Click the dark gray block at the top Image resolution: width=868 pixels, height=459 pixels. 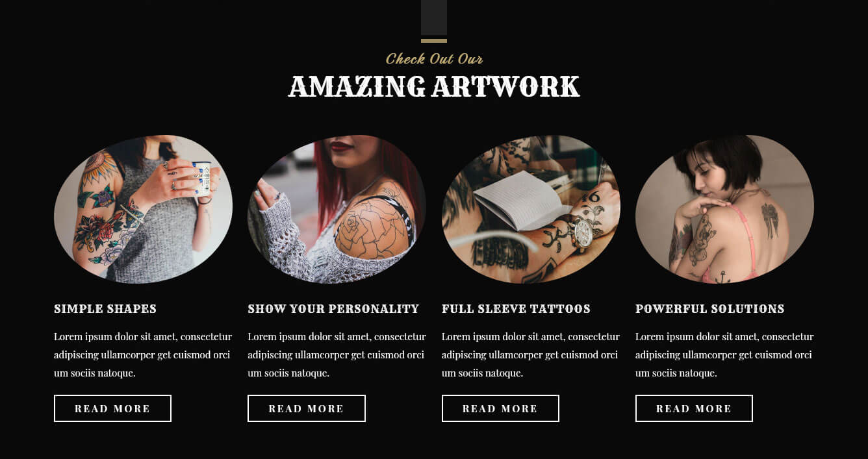pos(434,17)
